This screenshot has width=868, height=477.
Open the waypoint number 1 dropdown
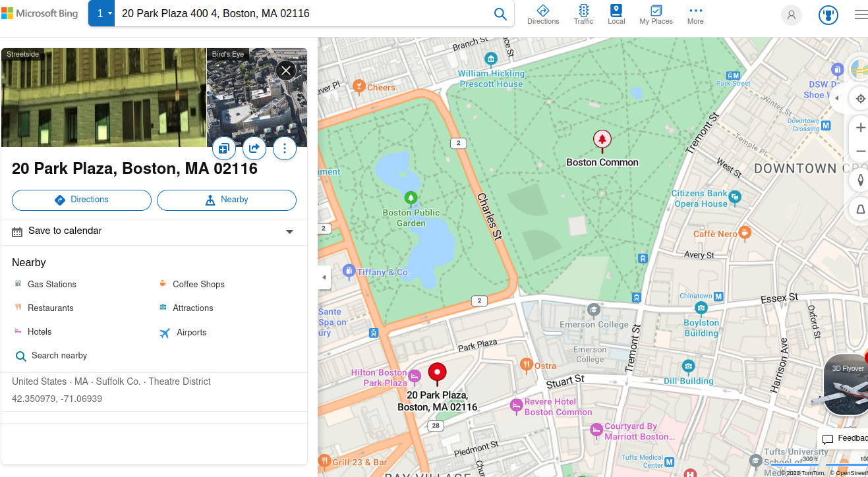[x=101, y=13]
